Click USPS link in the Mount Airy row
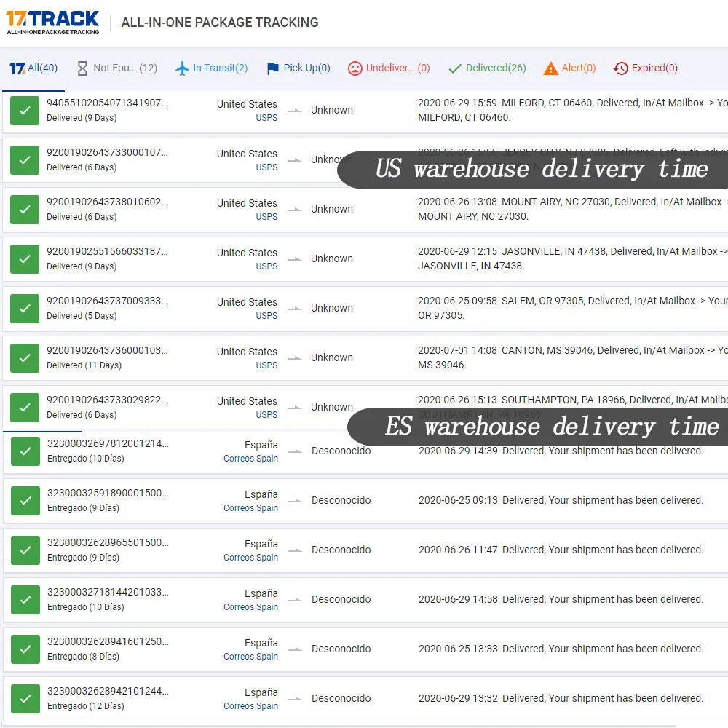Screen dimensions: 728x728 [x=266, y=217]
